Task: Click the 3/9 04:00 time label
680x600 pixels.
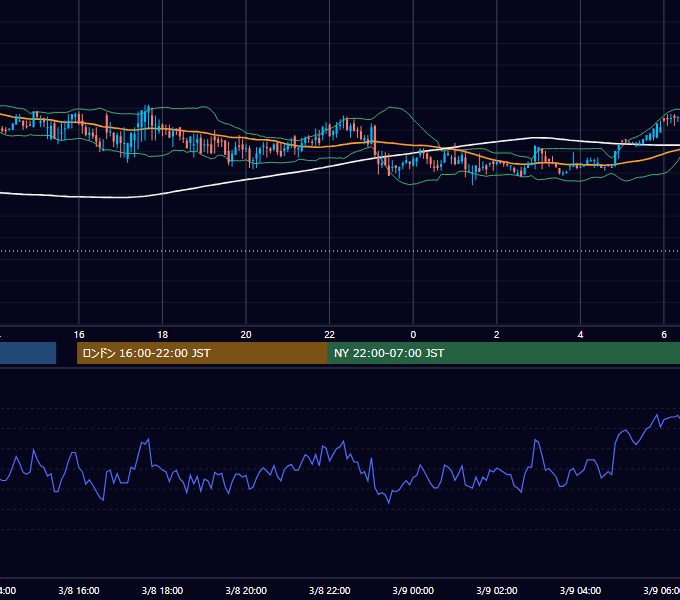Action: click(580, 590)
